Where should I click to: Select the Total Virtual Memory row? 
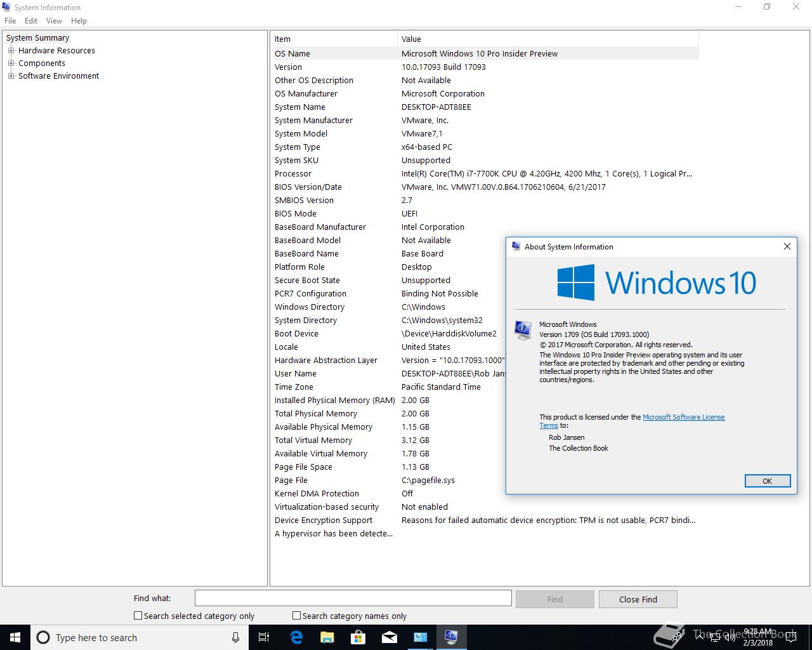(390, 441)
